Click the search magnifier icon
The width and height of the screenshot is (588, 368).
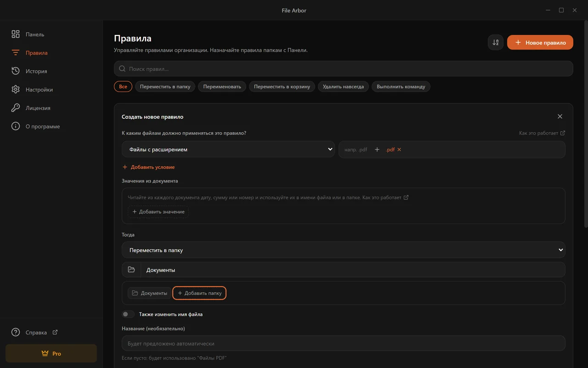click(122, 69)
